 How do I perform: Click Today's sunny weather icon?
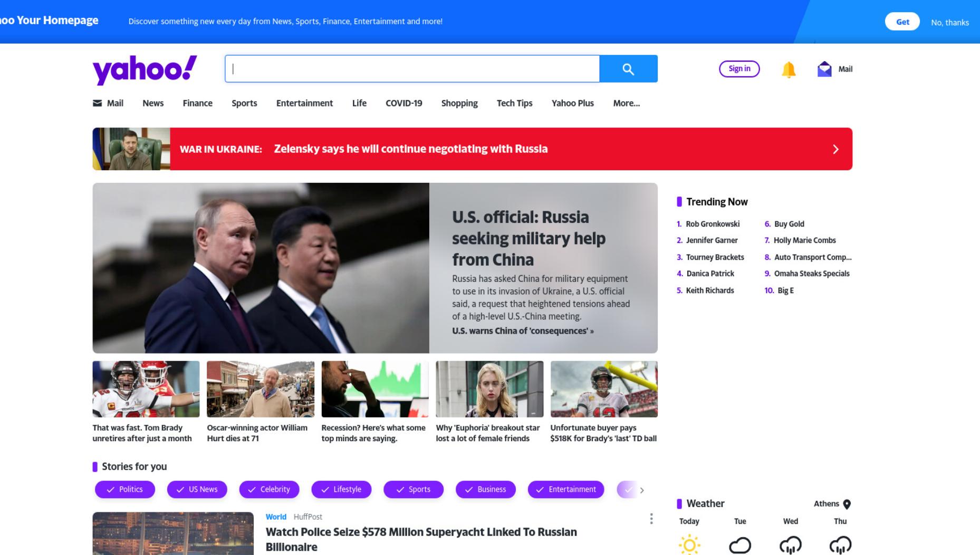coord(689,545)
